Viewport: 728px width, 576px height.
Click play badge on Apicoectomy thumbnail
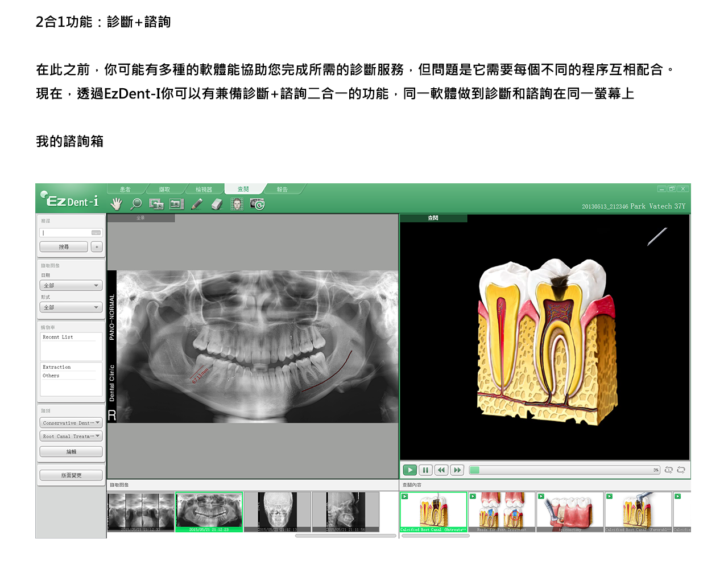tap(541, 496)
